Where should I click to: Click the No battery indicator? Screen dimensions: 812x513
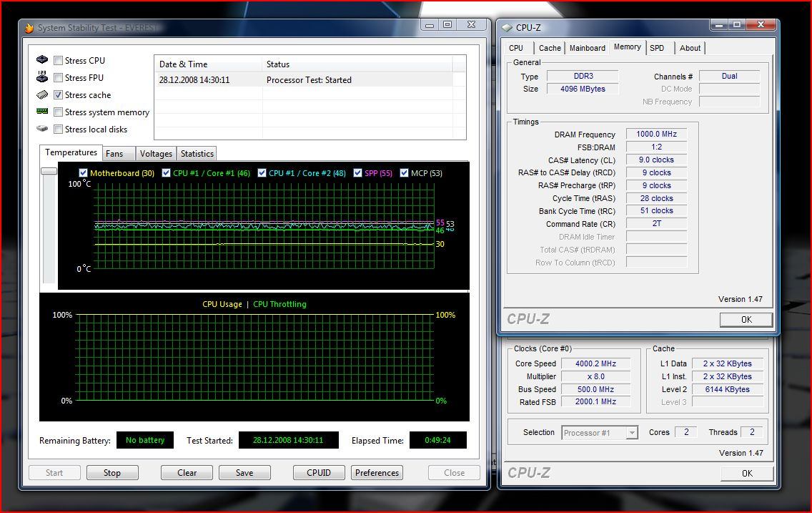(145, 440)
